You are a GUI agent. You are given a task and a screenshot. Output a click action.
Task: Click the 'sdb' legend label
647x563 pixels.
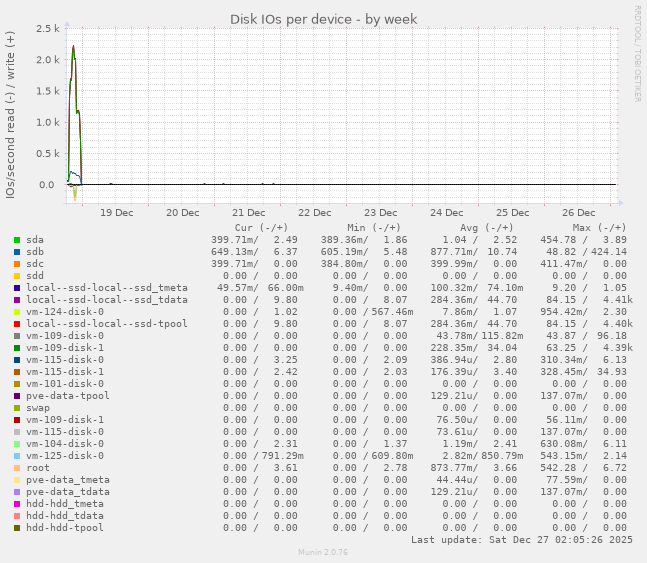(x=35, y=252)
